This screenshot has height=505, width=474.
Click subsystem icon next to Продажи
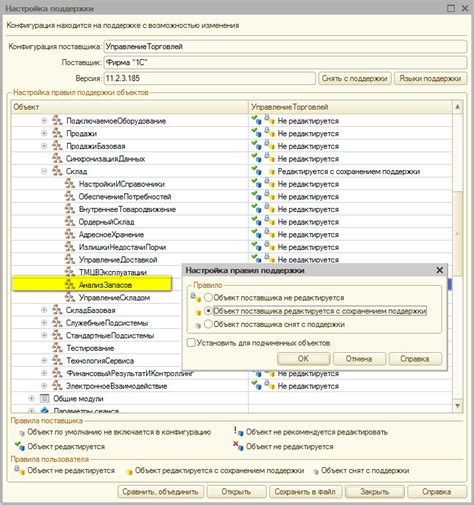(x=57, y=133)
